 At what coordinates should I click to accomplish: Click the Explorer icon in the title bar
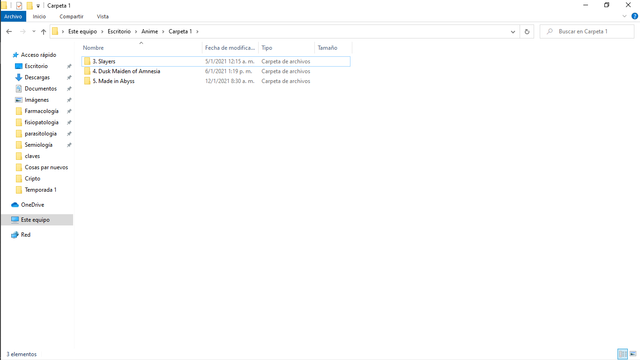[4, 5]
